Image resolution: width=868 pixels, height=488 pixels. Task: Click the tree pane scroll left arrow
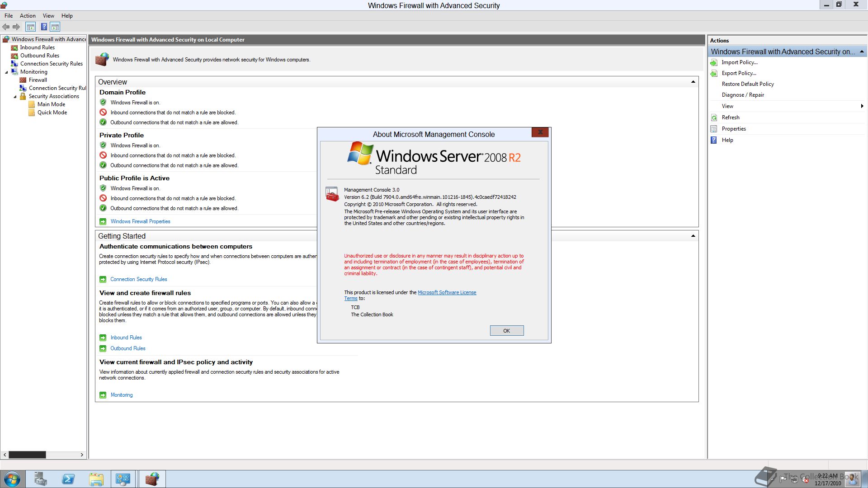5,455
